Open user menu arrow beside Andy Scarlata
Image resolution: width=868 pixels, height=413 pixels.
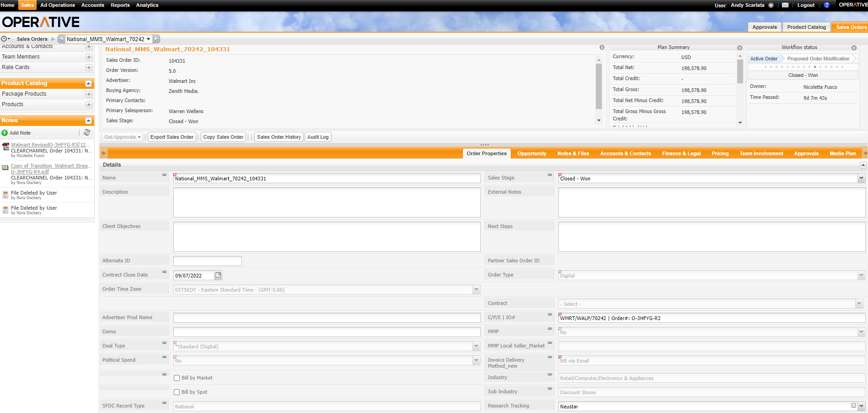(771, 5)
